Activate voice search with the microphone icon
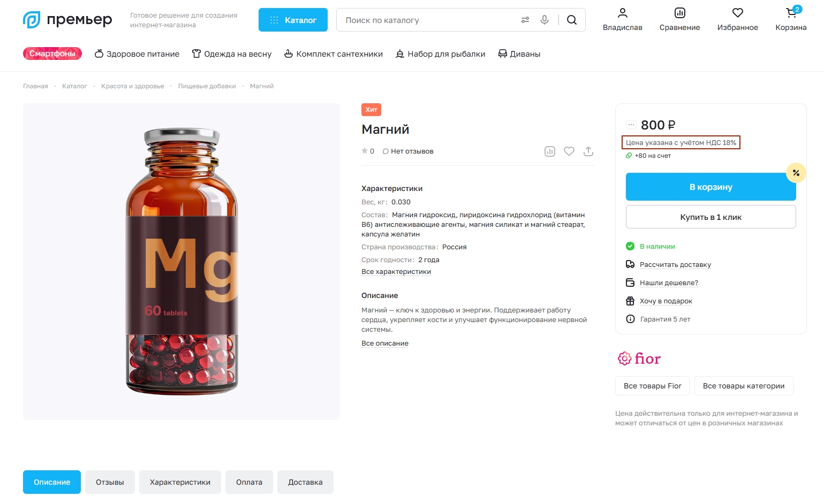This screenshot has width=824, height=504. point(545,19)
